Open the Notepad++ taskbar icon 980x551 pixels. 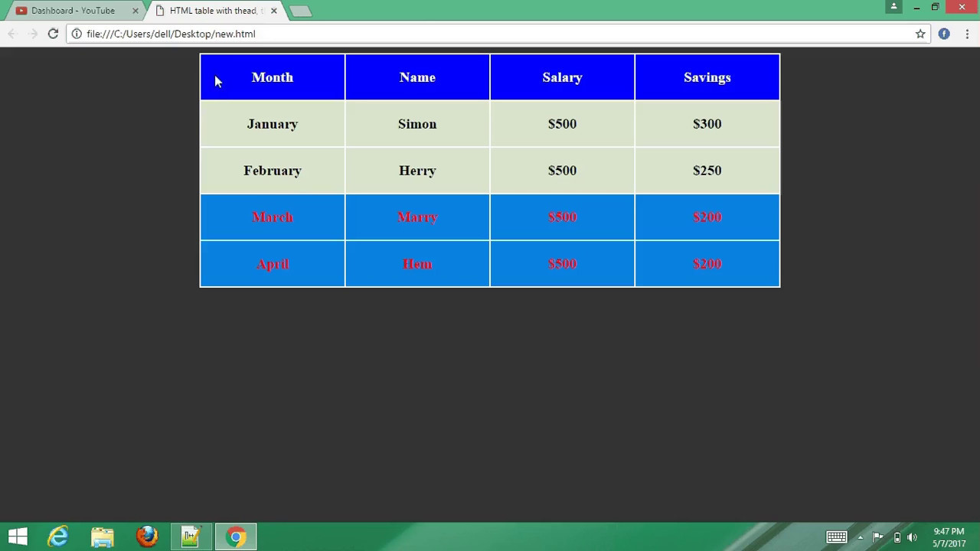coord(191,536)
